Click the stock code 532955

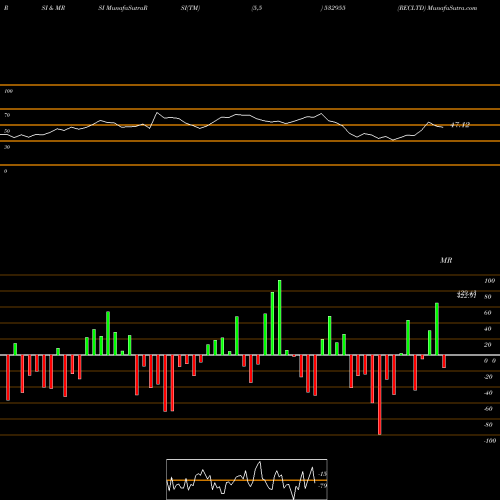[334, 8]
